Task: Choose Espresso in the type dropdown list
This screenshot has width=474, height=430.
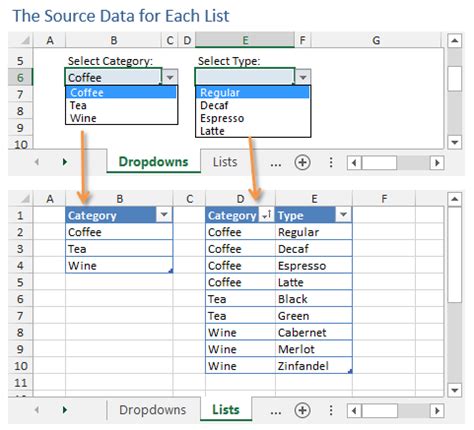Action: pos(253,118)
